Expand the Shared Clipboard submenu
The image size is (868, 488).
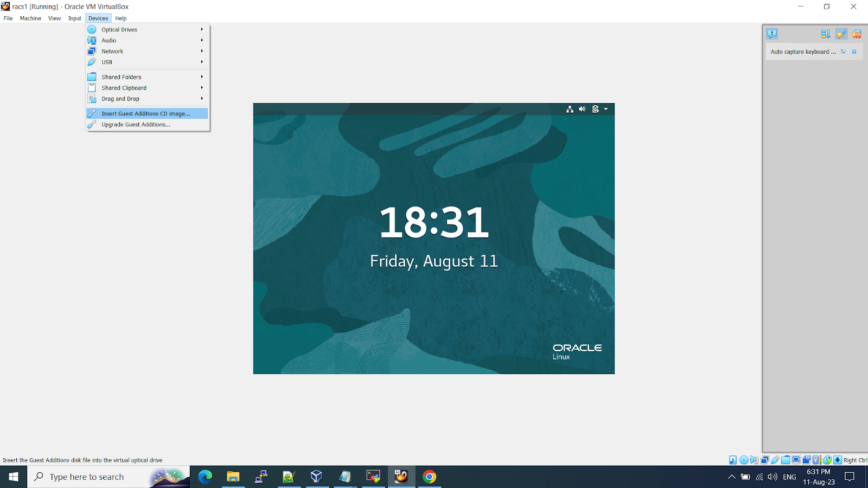click(x=147, y=88)
